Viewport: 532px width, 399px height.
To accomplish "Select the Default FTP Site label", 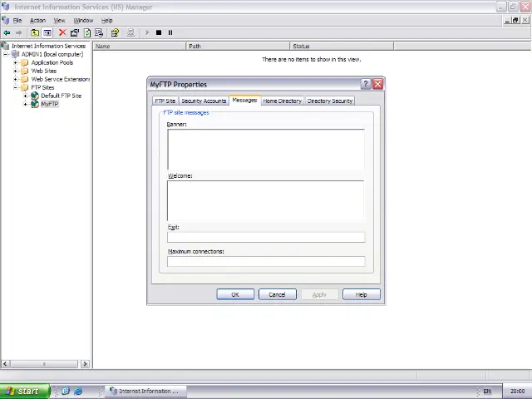I will [61, 96].
